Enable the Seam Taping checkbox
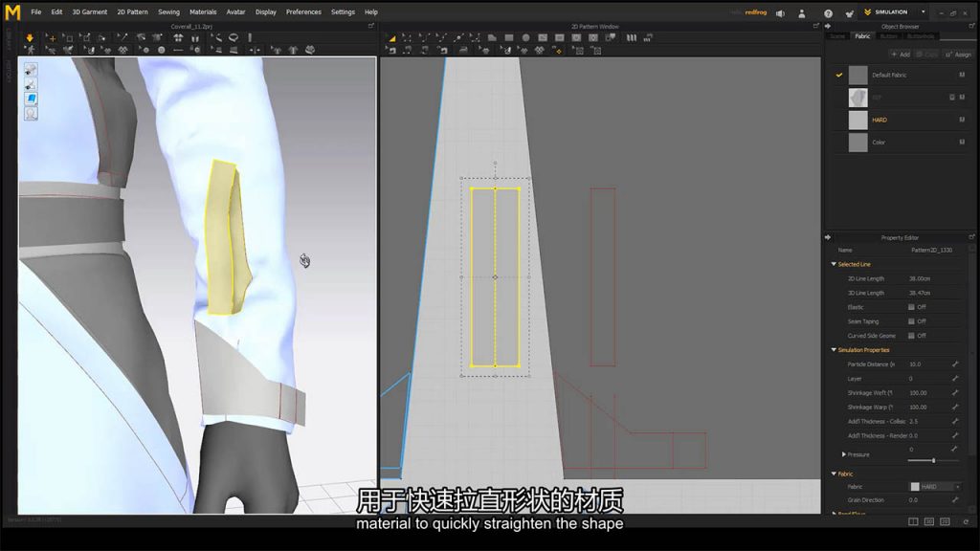The height and width of the screenshot is (551, 980). 911,321
